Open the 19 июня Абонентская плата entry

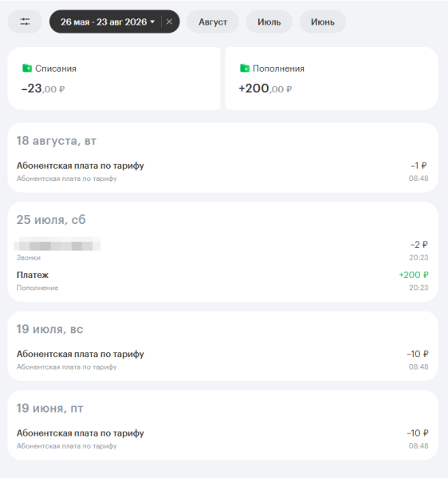(222, 439)
